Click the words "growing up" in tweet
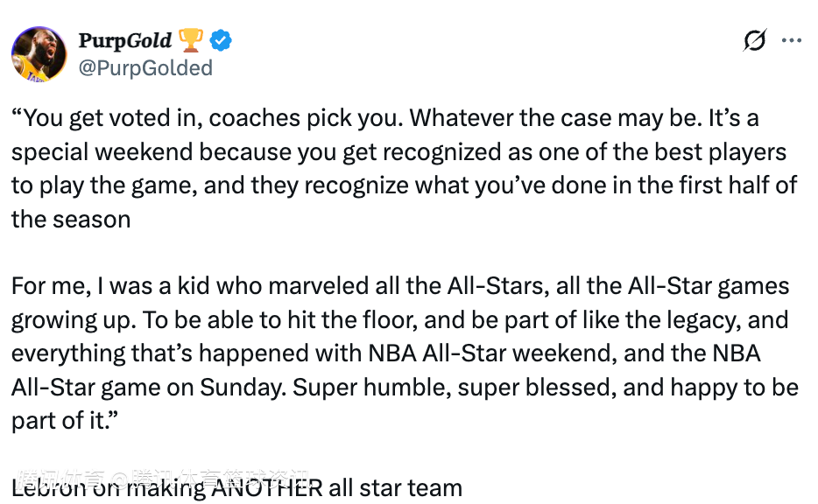This screenshot has width=818, height=504. pos(72,320)
